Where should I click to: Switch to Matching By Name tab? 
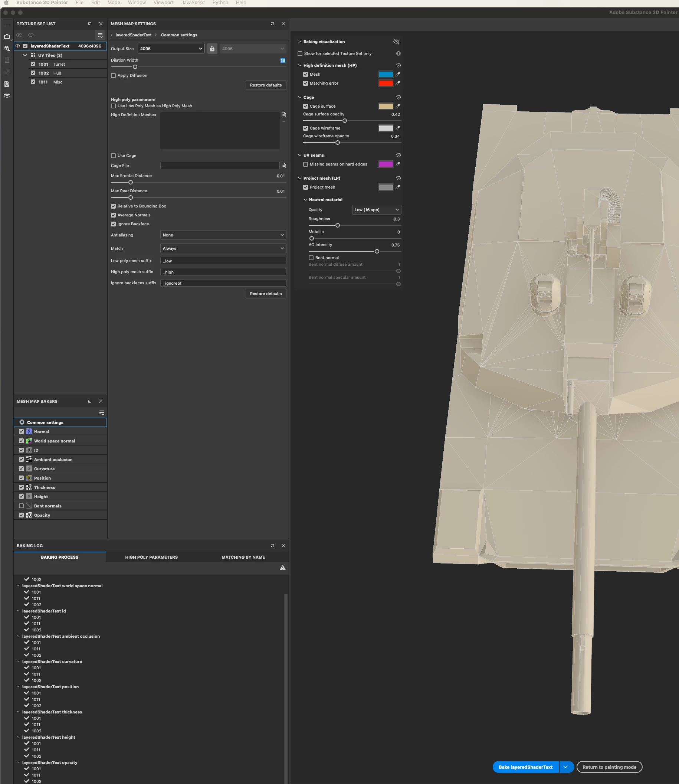243,557
